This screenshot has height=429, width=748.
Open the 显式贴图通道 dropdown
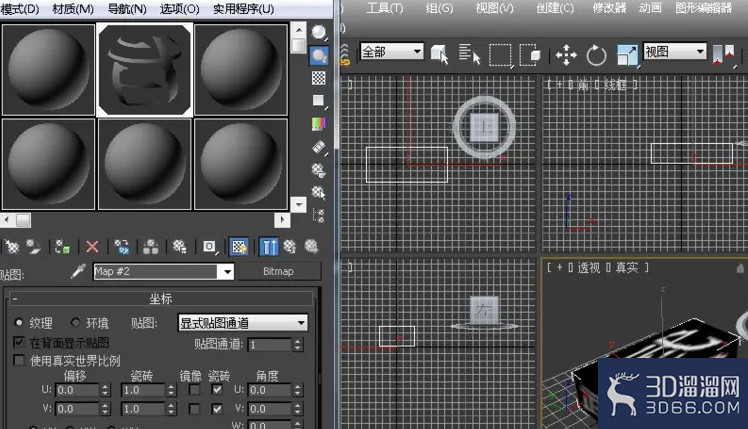point(242,323)
